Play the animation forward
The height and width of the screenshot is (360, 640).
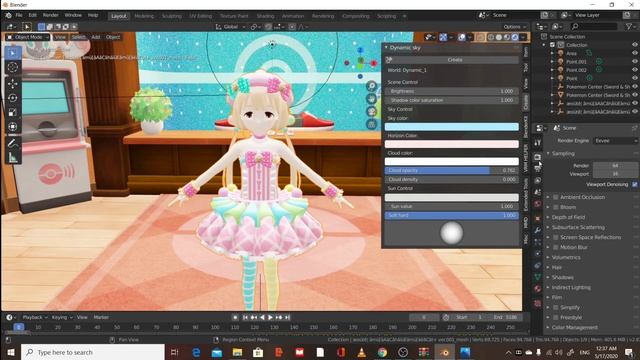coord(270,317)
